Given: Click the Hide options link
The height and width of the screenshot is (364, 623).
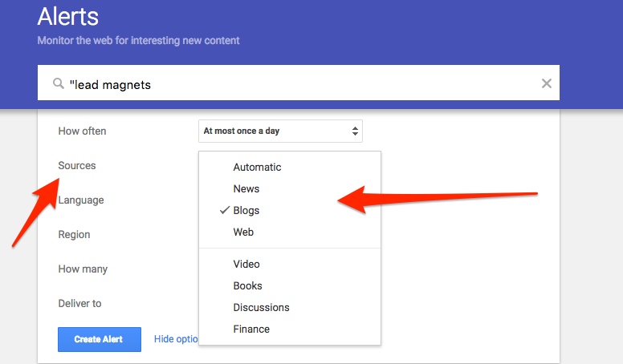Looking at the screenshot, I should [x=176, y=339].
